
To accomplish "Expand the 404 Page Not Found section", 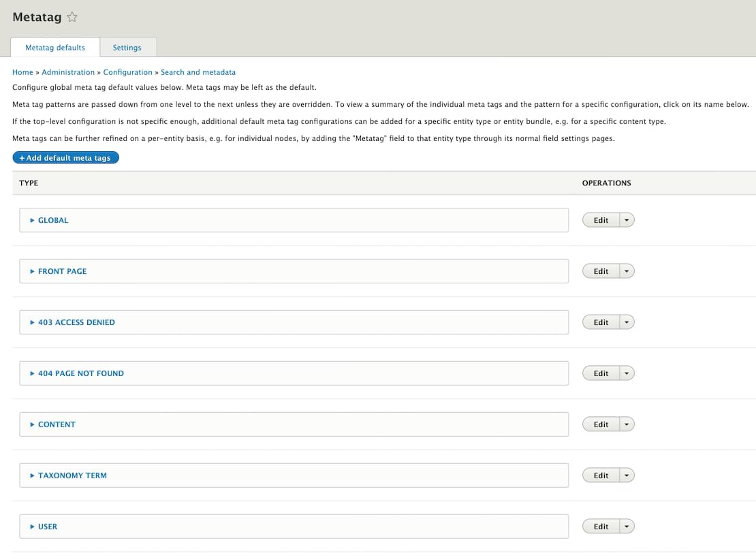I will click(80, 374).
